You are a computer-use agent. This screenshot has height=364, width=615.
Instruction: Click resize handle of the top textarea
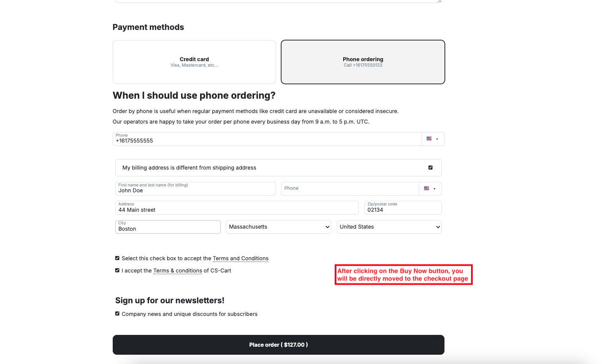439,1
